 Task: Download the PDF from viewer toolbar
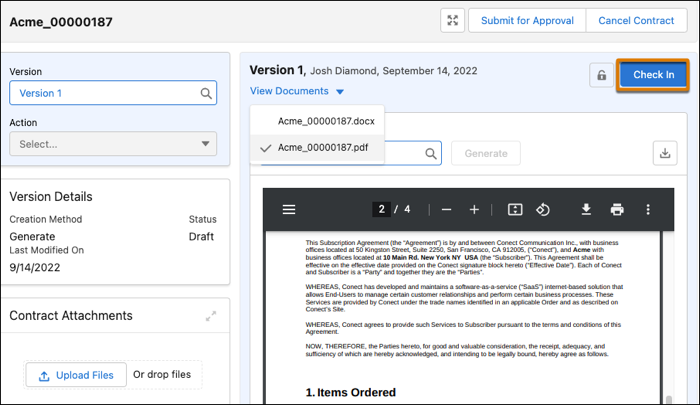click(587, 209)
